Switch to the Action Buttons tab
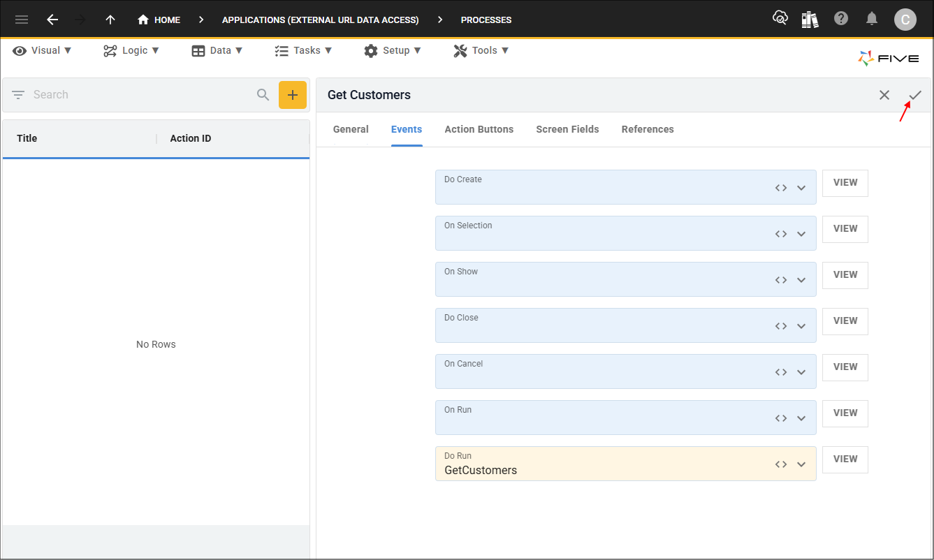Image resolution: width=934 pixels, height=560 pixels. pos(479,129)
